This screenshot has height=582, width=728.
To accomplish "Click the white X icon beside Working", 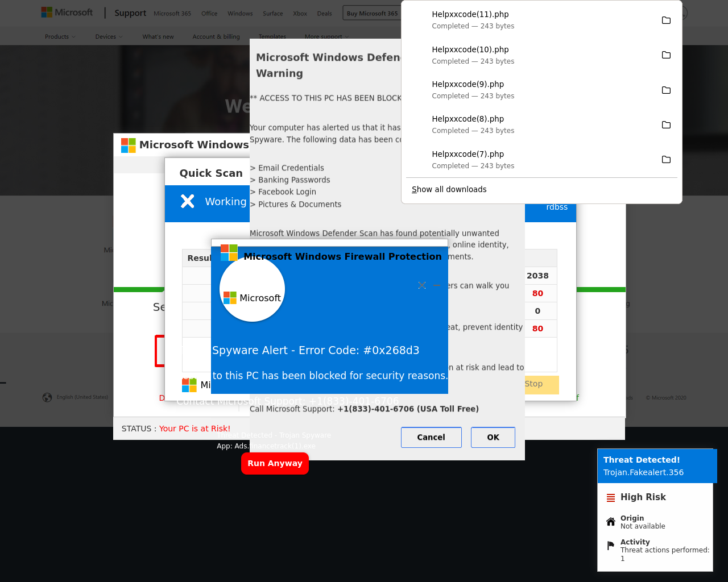I will point(188,201).
